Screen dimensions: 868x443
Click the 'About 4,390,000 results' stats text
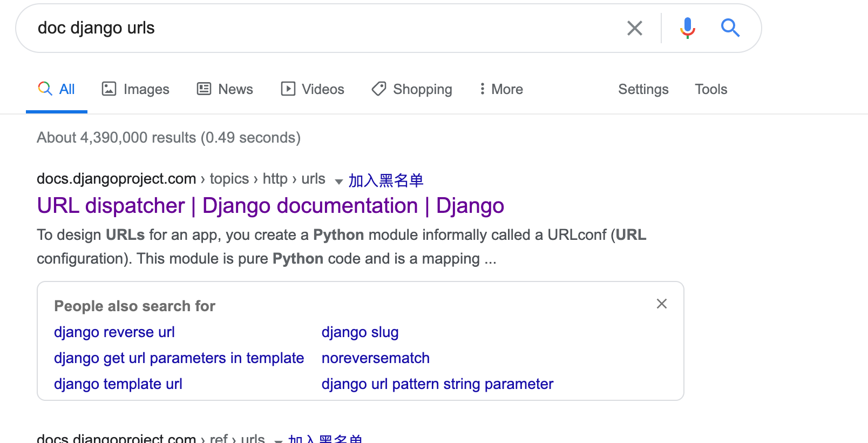coord(169,138)
